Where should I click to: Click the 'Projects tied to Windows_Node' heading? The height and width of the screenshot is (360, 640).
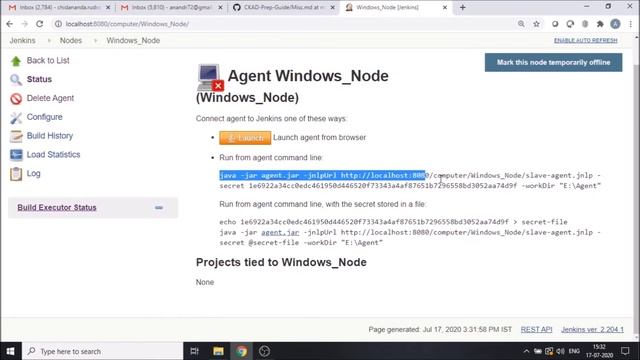tap(281, 262)
